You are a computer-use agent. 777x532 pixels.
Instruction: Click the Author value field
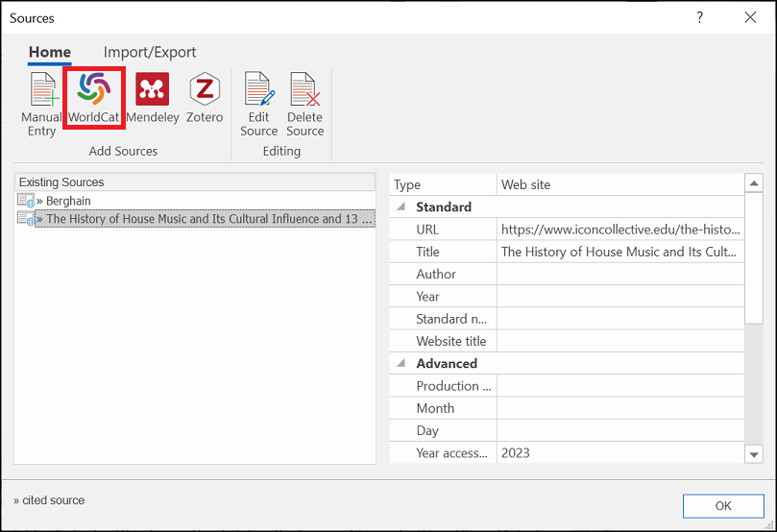619,274
